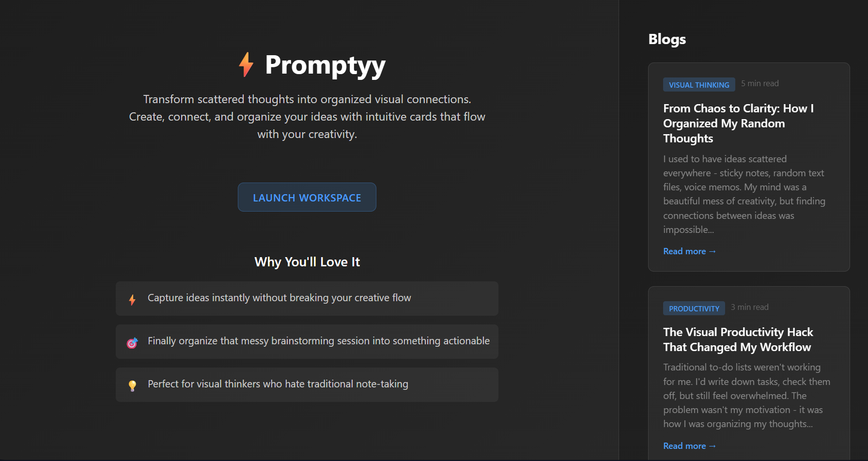Open the PRODUCTIVITY category badge
The height and width of the screenshot is (461, 868).
(x=694, y=308)
